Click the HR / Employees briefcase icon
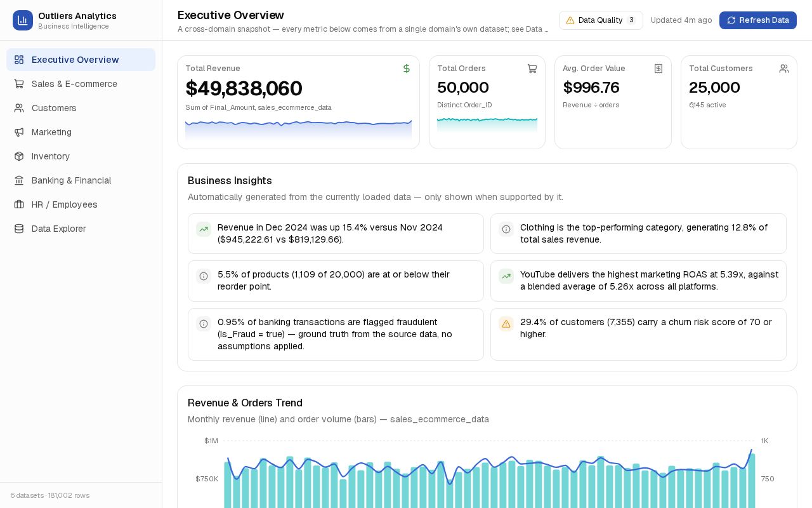 coord(19,204)
